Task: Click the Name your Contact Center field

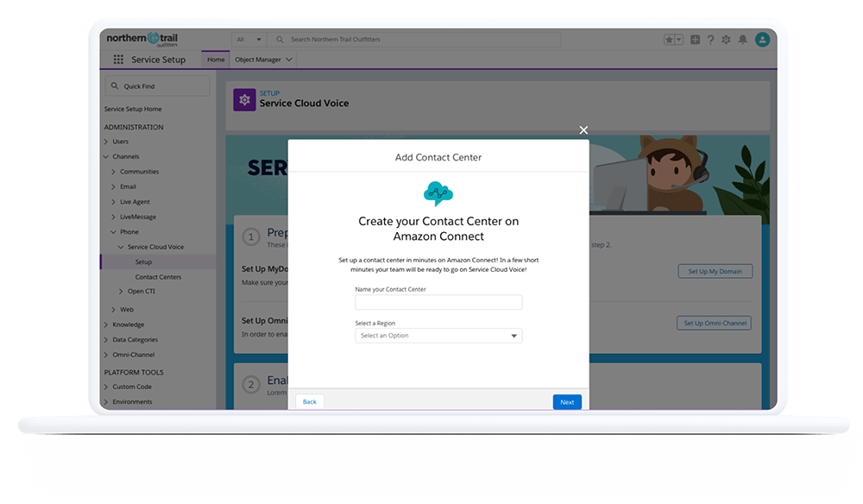Action: pyautogui.click(x=438, y=302)
